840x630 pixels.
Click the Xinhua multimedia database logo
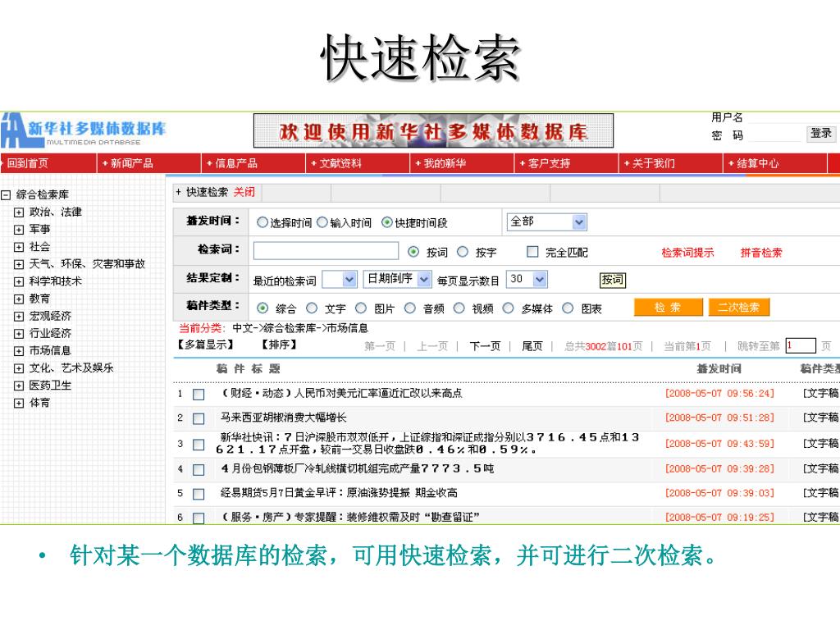[x=84, y=130]
